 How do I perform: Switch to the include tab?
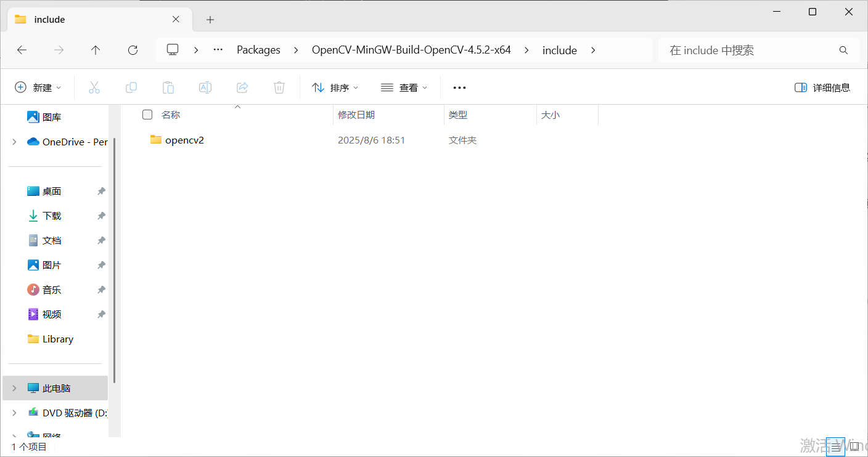49,19
